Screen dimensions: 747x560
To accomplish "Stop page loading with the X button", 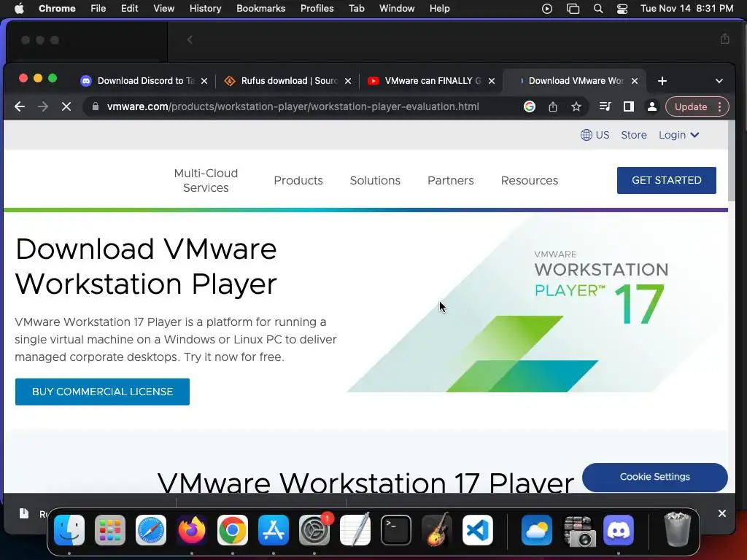I will pyautogui.click(x=66, y=106).
